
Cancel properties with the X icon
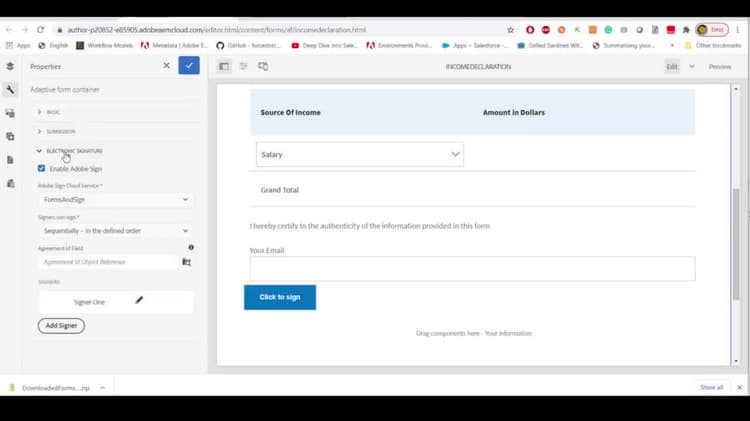point(166,66)
